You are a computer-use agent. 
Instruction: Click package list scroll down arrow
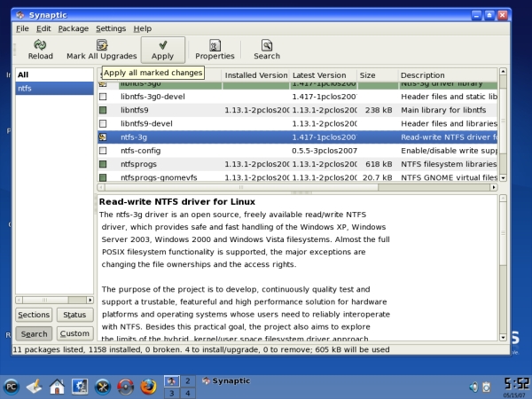tap(503, 178)
